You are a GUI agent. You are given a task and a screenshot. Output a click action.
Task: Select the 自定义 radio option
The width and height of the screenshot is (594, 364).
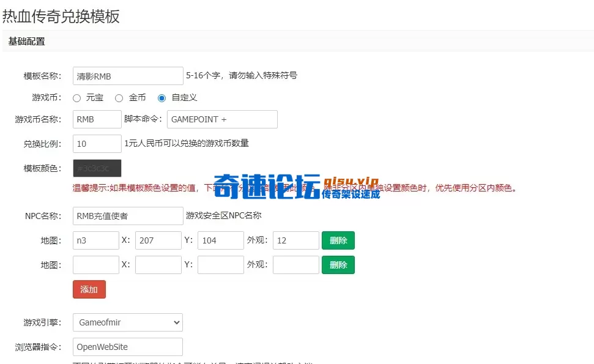click(x=162, y=98)
